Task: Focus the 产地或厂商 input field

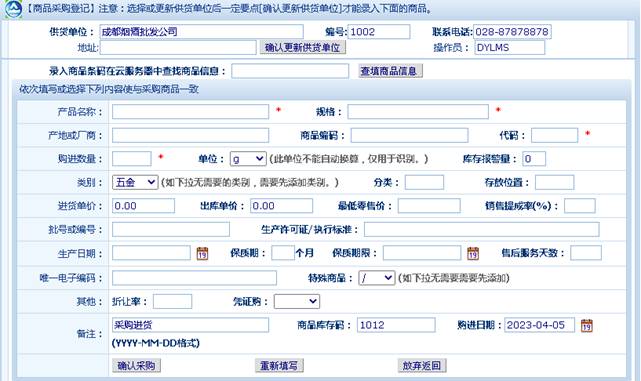Action: point(191,135)
